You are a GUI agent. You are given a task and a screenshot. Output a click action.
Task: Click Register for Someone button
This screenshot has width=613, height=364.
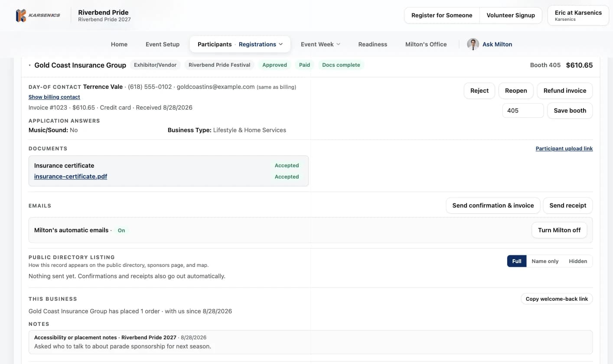(x=442, y=15)
